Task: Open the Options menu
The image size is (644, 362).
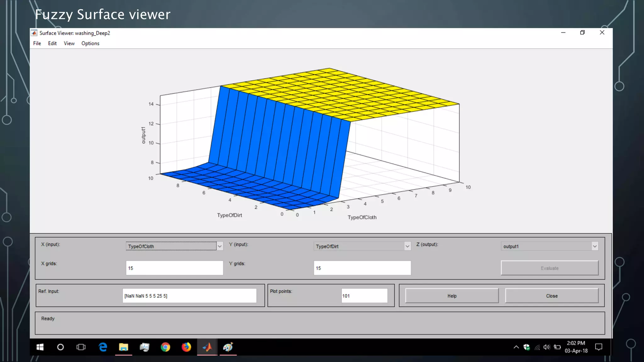Action: click(90, 43)
